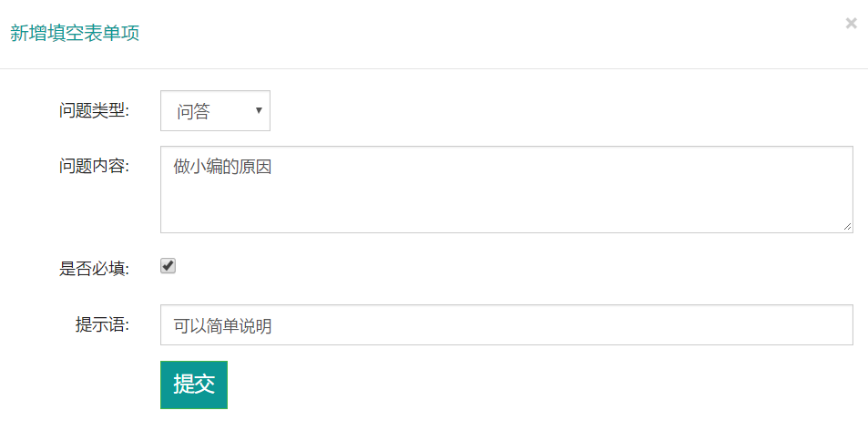The height and width of the screenshot is (431, 868).
Task: Click the 是否必填 label
Action: pos(94,268)
